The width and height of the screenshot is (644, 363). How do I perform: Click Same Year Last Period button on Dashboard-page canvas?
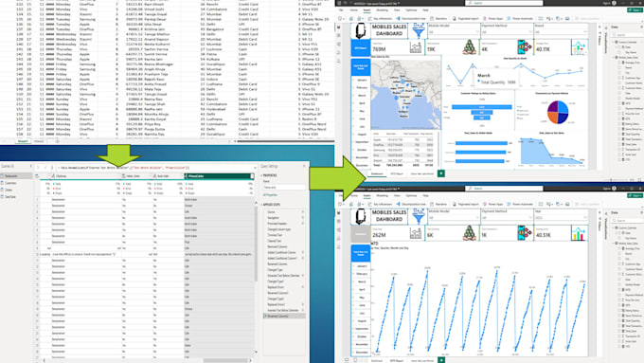click(x=361, y=67)
